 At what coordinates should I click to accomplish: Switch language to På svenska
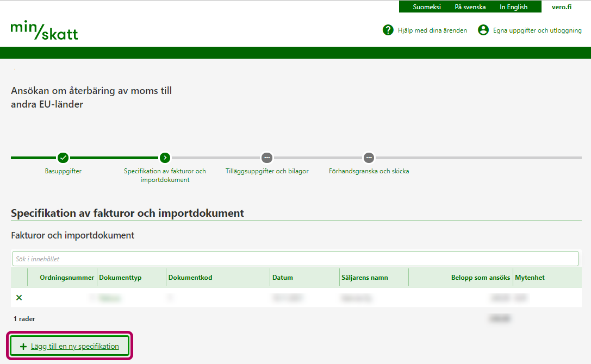[470, 7]
